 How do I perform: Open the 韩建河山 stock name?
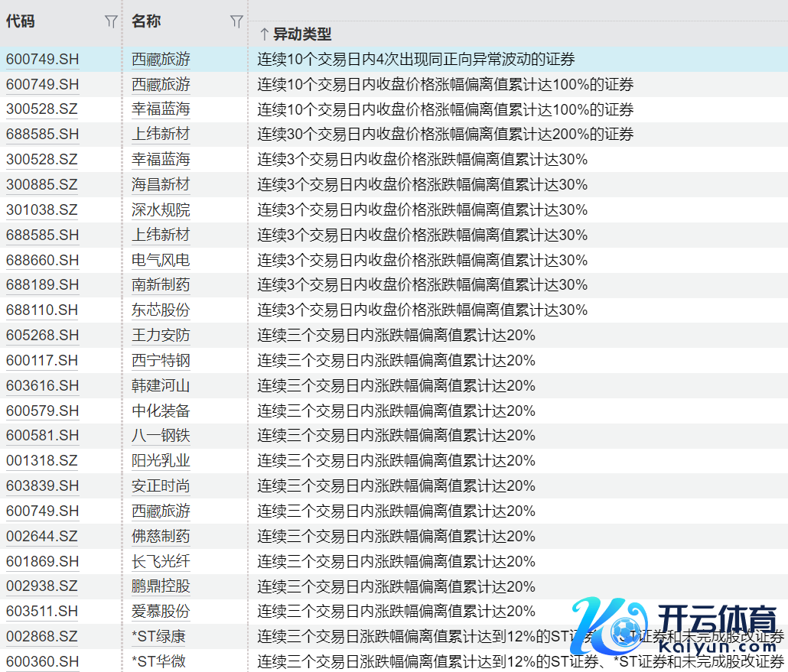click(x=161, y=385)
